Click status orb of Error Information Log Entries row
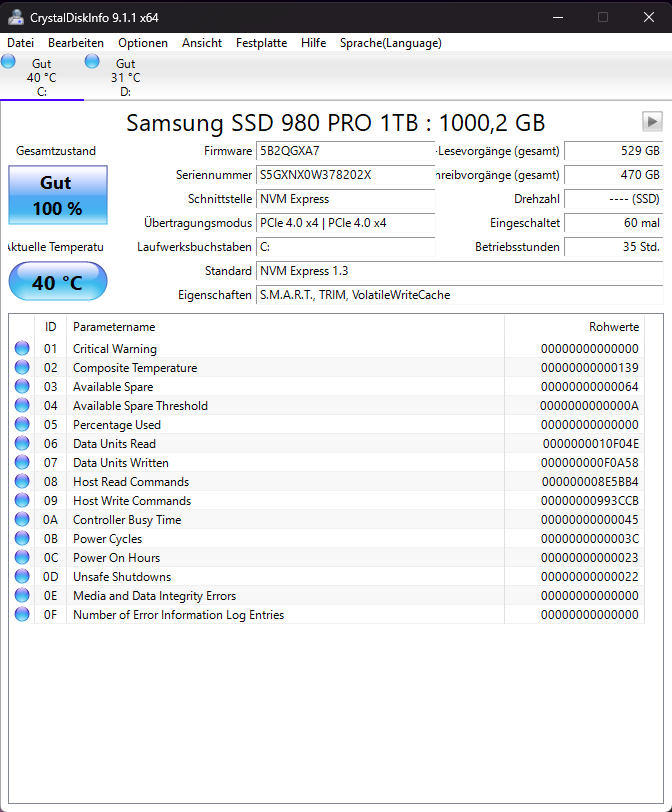Viewport: 672px width, 812px height. click(22, 614)
